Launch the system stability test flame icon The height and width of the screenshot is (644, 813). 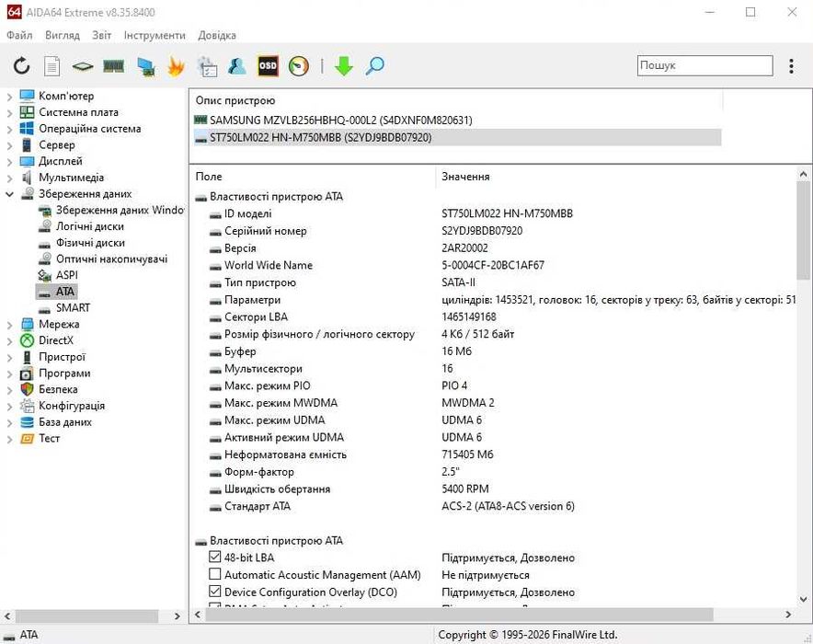pos(176,66)
